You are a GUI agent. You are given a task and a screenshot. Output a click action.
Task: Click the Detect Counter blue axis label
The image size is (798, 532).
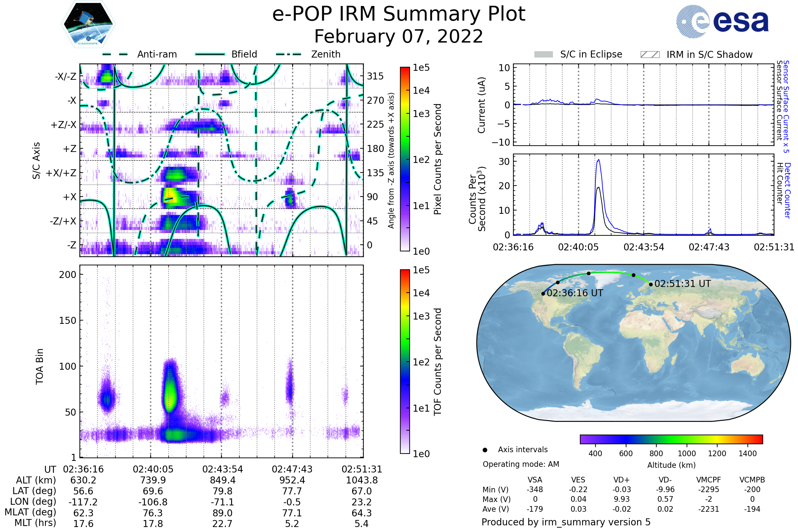tap(787, 190)
